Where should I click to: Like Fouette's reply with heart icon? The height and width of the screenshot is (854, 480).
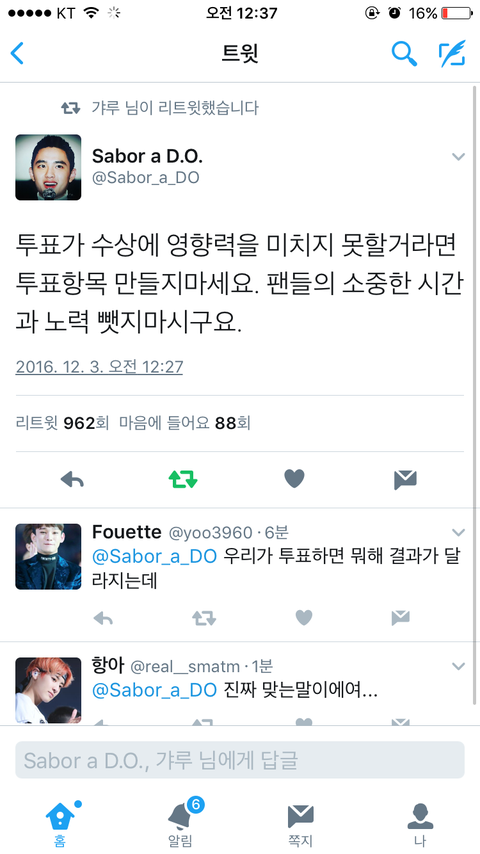click(304, 618)
